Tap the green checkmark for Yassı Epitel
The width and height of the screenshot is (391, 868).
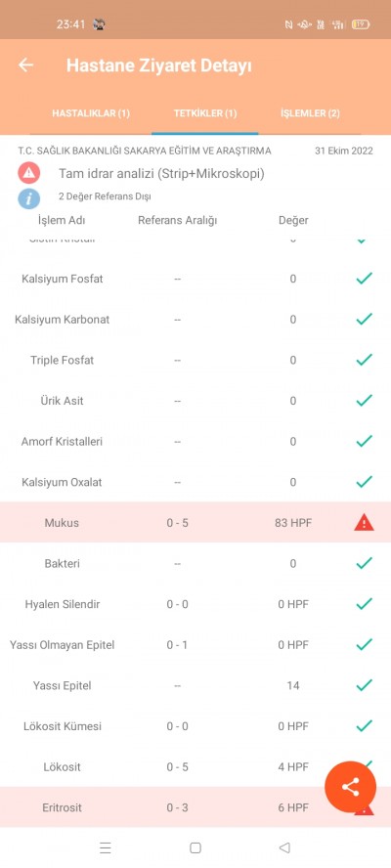[364, 685]
